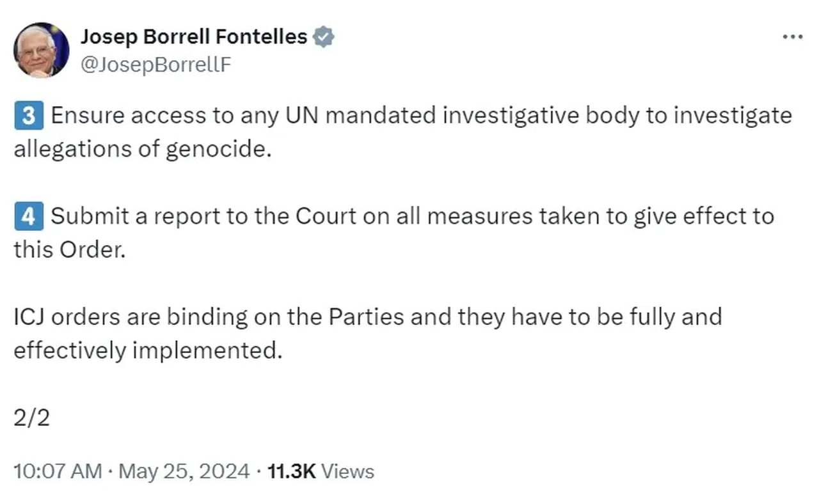819x504 pixels.
Task: Click the 2/2 thread marker
Action: point(31,418)
